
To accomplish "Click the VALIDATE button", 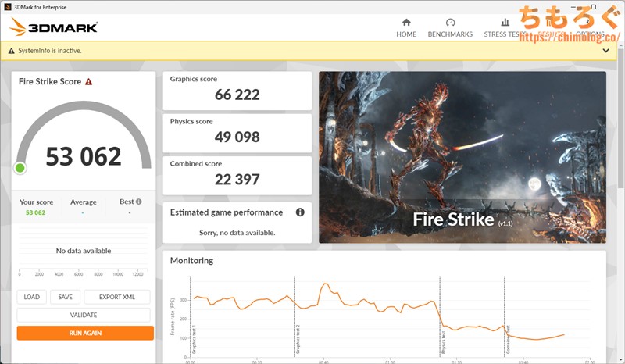I will (84, 315).
